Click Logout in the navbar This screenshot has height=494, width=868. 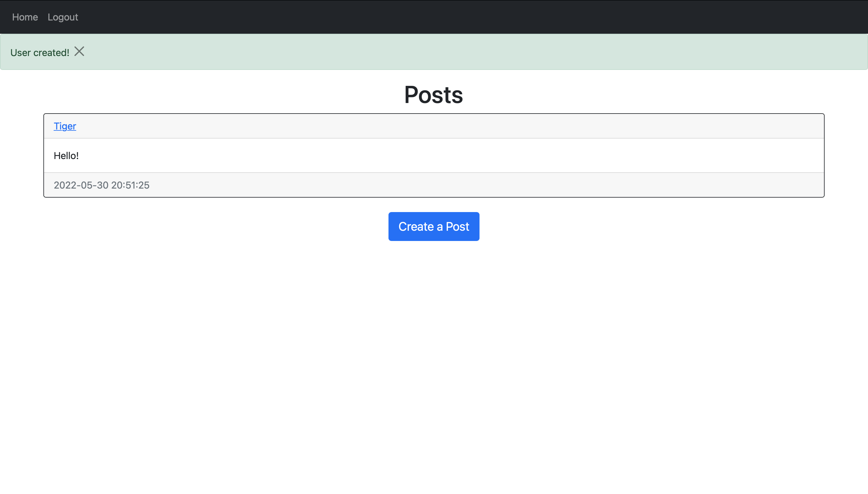tap(63, 17)
